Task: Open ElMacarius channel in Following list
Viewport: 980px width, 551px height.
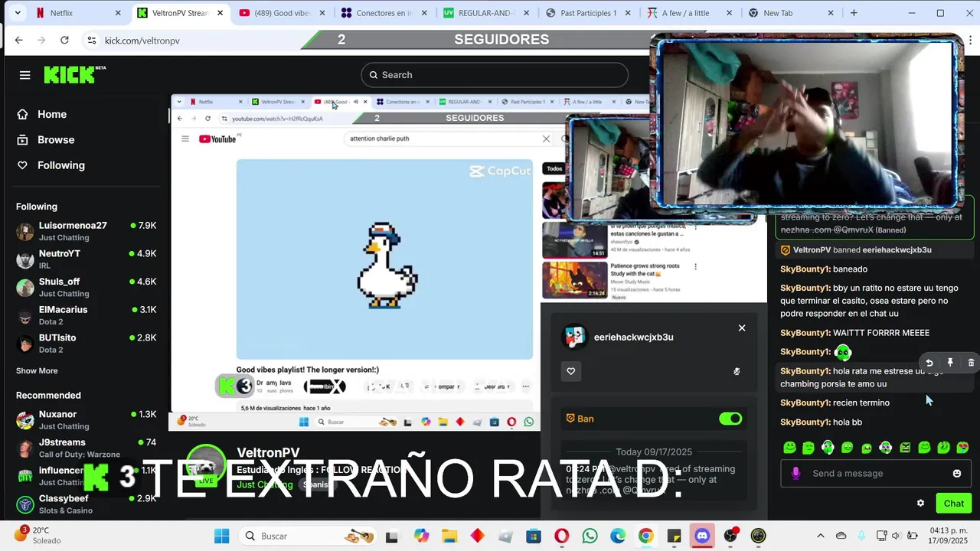Action: [x=86, y=315]
